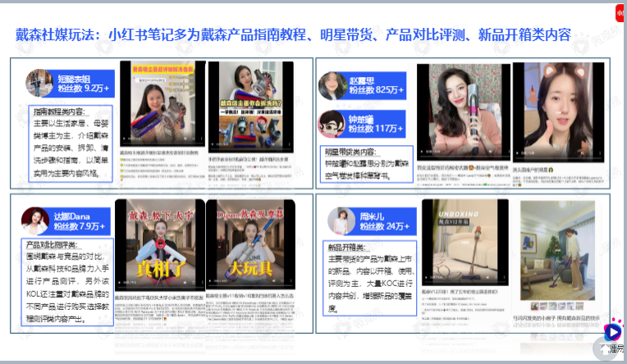Image resolution: width=627 pixels, height=364 pixels.
Task: Click caption under bear-ears selfie video
Action: tap(533, 170)
